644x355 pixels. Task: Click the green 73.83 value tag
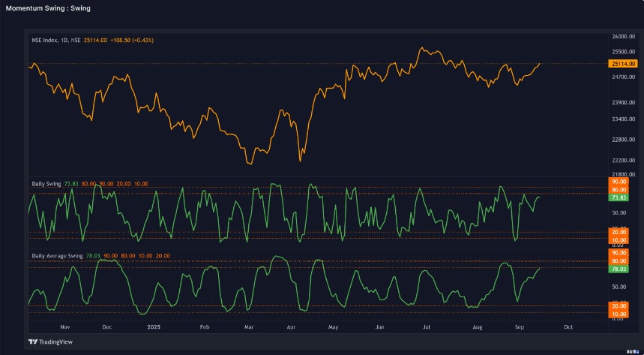pos(619,197)
